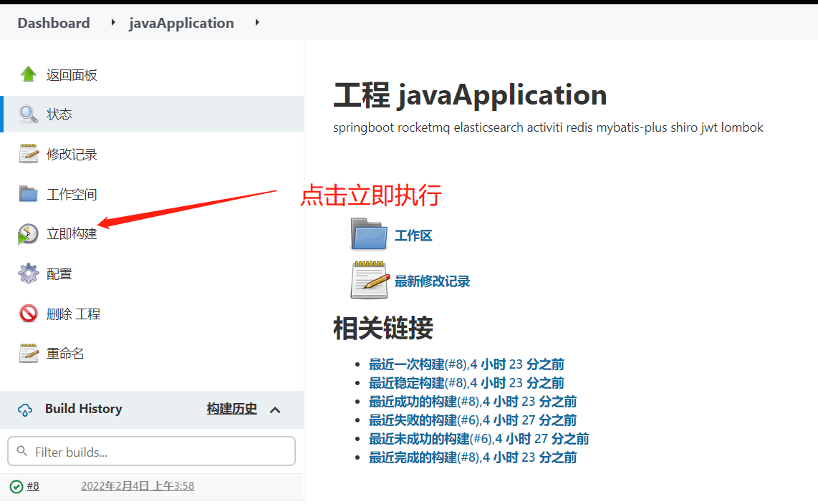Click the rename notepad icon
Screen dimensions: 818x504
(x=28, y=354)
